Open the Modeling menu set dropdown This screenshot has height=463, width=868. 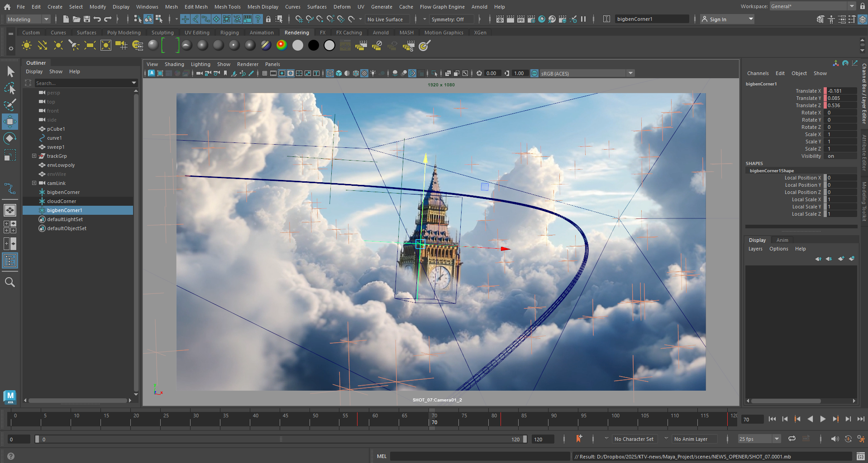click(x=28, y=19)
